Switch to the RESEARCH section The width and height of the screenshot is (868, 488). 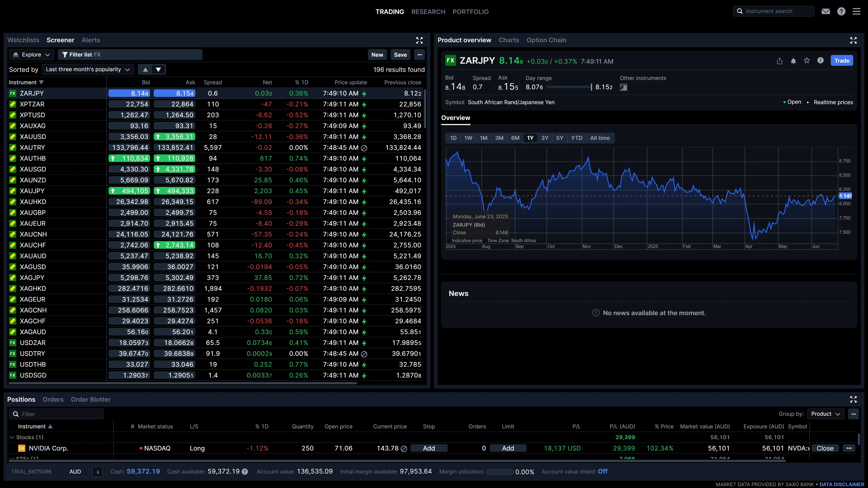pos(428,12)
